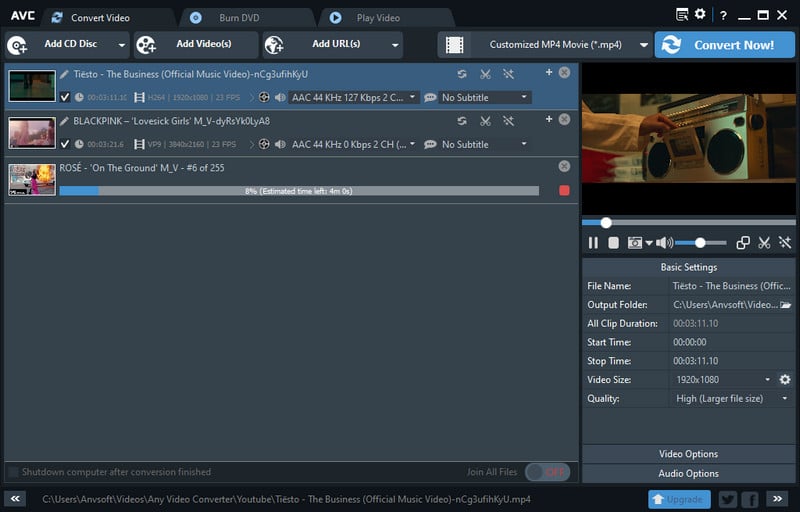
Task: Click the plus icon on the BLACKPINK row
Action: tap(549, 119)
